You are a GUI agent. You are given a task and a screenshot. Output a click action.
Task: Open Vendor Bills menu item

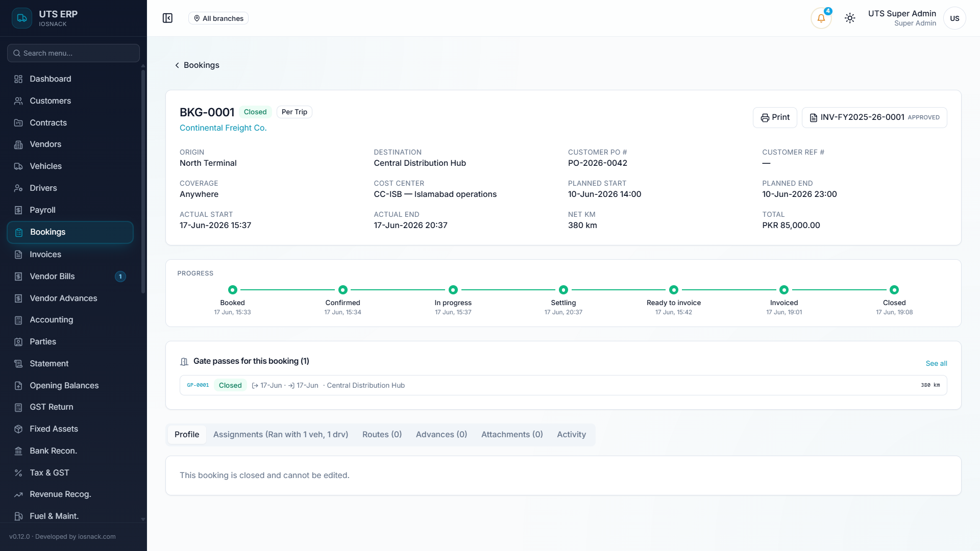point(70,277)
